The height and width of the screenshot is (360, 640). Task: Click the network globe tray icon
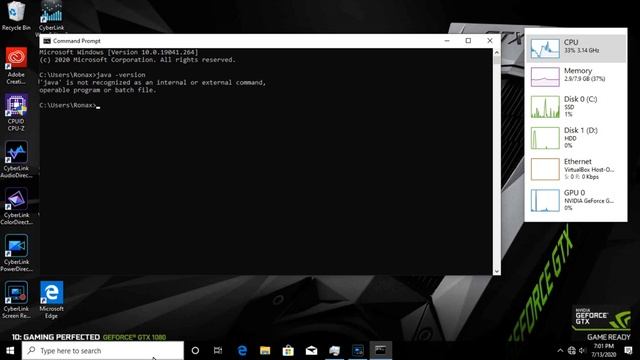(x=572, y=351)
